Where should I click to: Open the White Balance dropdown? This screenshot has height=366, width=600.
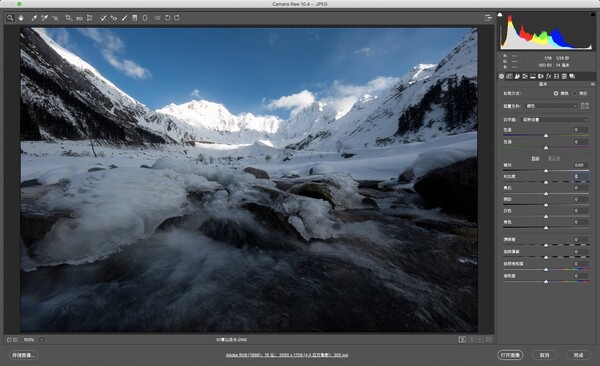(555, 120)
